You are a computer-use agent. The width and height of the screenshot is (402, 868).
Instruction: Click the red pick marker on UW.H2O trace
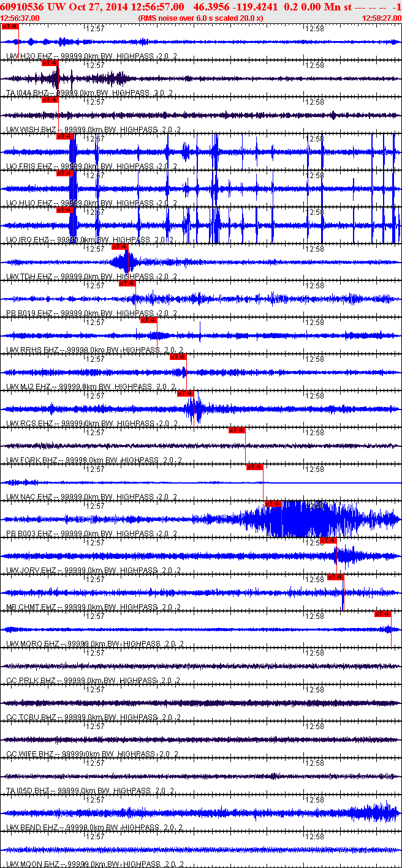[x=10, y=26]
